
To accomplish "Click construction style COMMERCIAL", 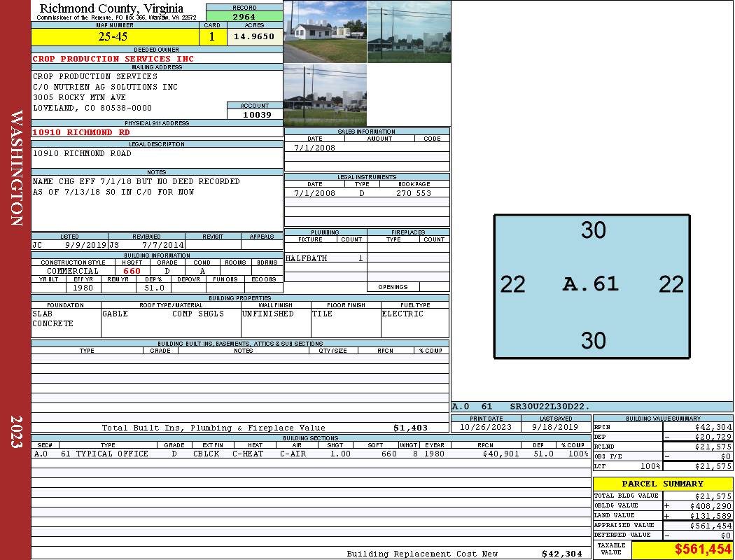I will [73, 271].
